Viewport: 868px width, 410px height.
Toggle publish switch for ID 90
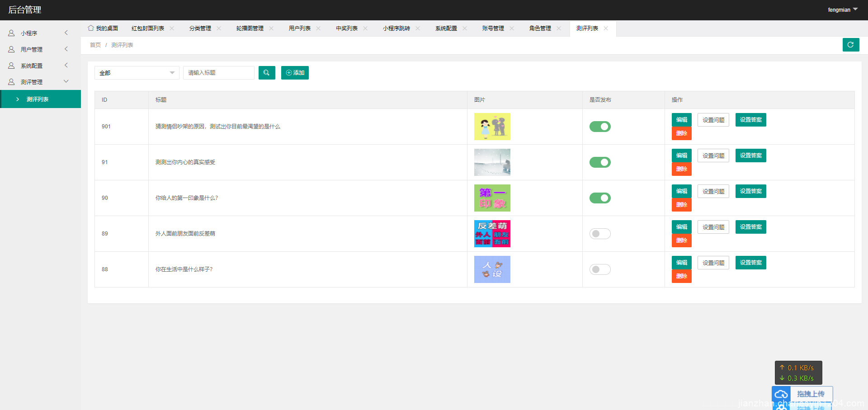(x=600, y=198)
